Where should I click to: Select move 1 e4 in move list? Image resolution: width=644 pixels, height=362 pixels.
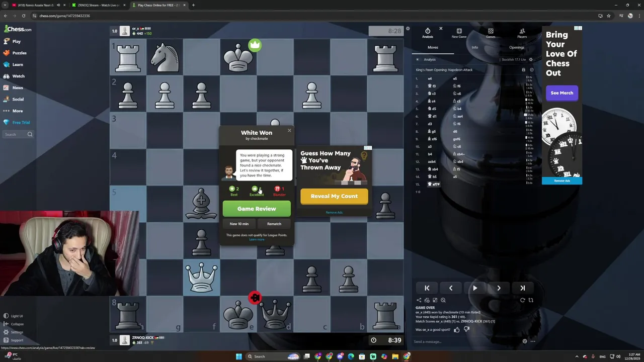pos(430,78)
